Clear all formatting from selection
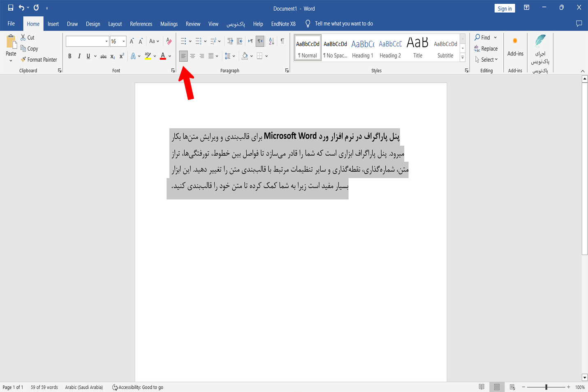This screenshot has height=392, width=588. coord(169,41)
